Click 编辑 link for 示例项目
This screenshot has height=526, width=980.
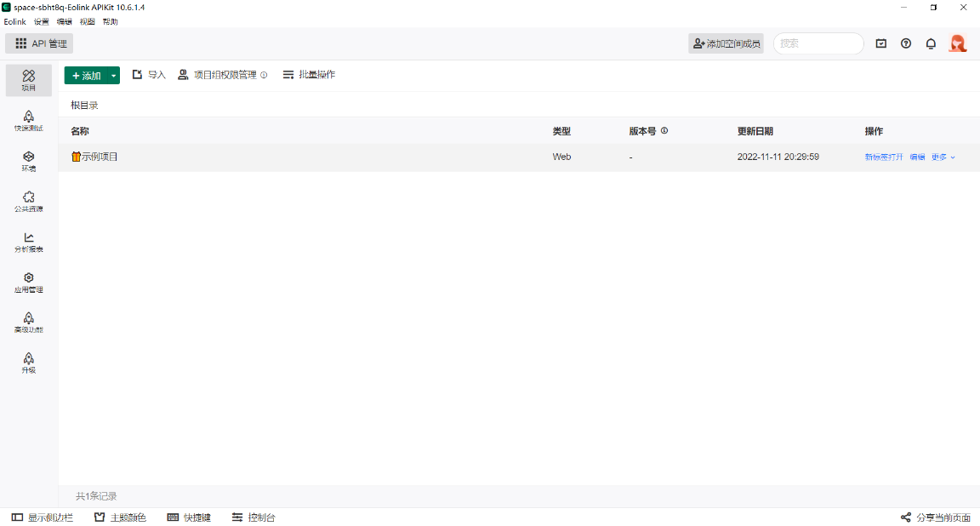(918, 157)
